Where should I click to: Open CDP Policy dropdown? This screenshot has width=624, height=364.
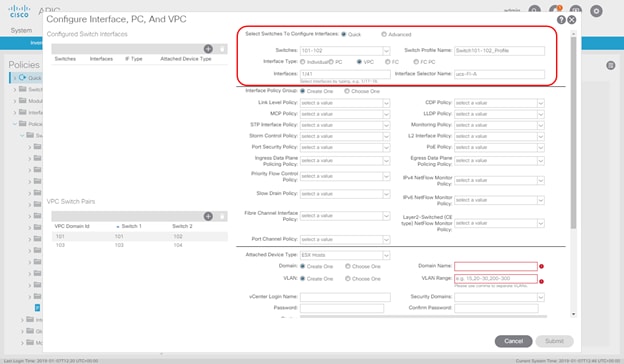pos(540,103)
